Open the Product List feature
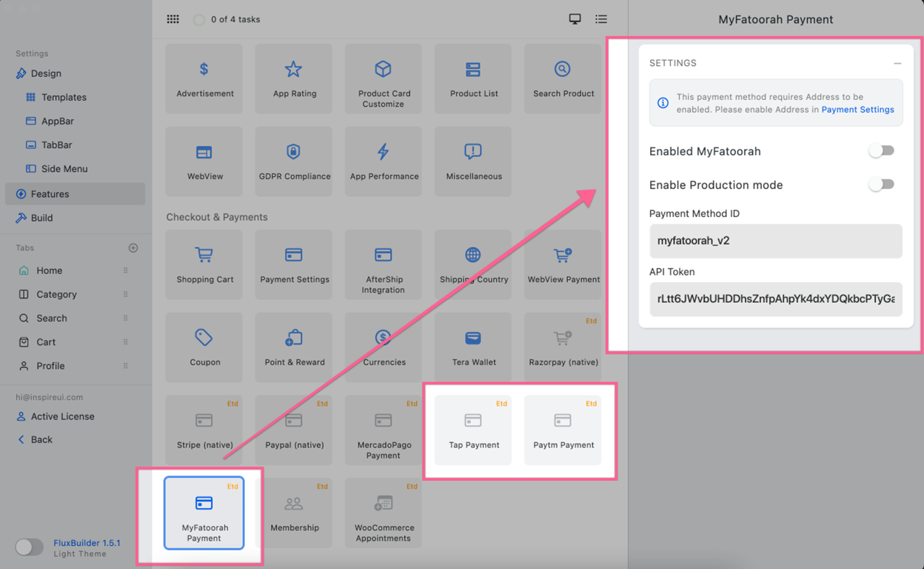The width and height of the screenshot is (924, 569). [473, 79]
